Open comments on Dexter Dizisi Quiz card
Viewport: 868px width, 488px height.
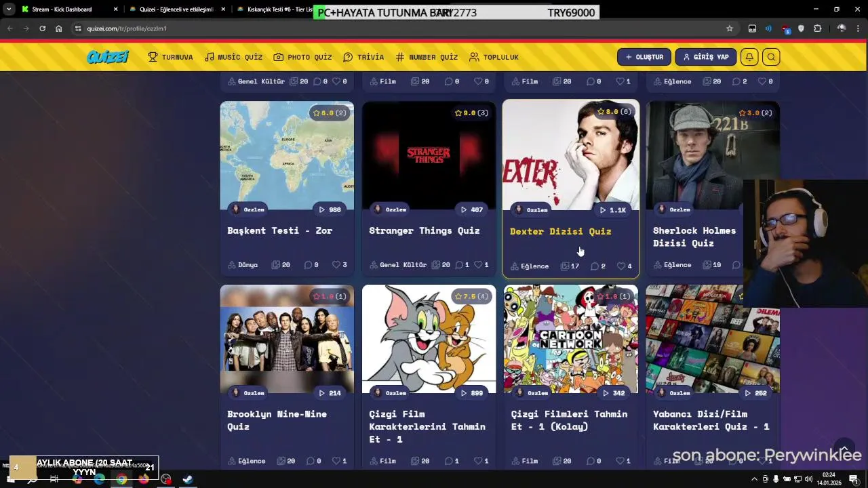(597, 266)
